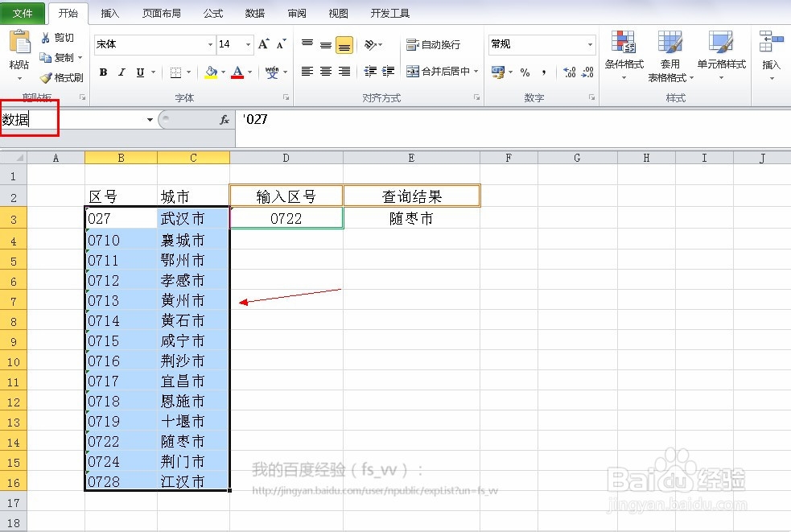Viewport: 791px width, 532px height.
Task: Open underline style dropdown arrow
Action: coord(154,72)
